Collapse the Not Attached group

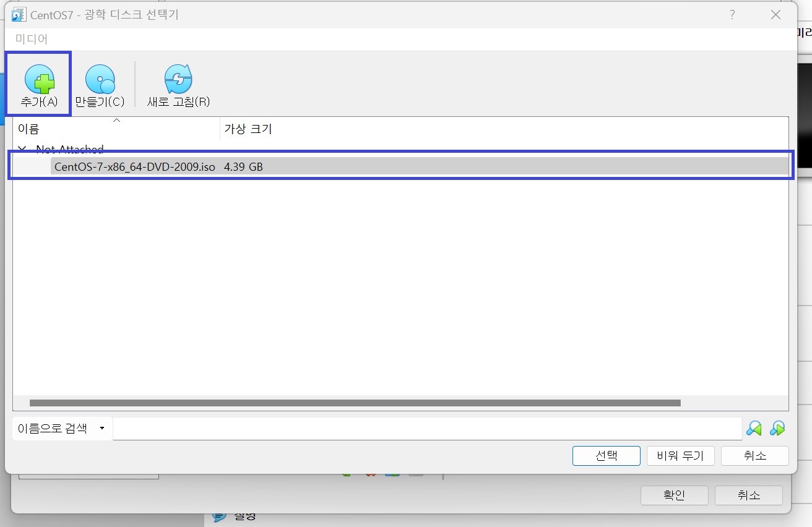22,149
